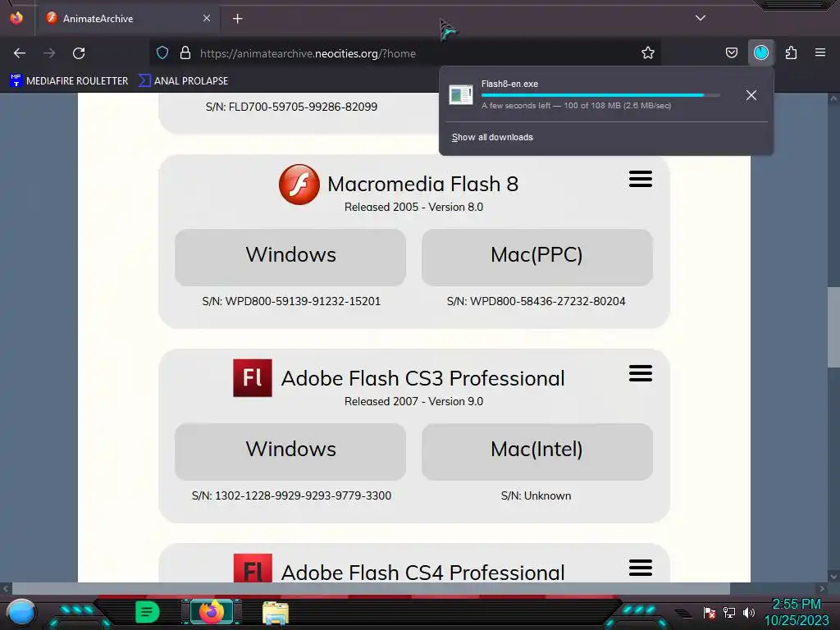840x630 pixels.
Task: Click the Firefox taskbar icon
Action: 212,612
